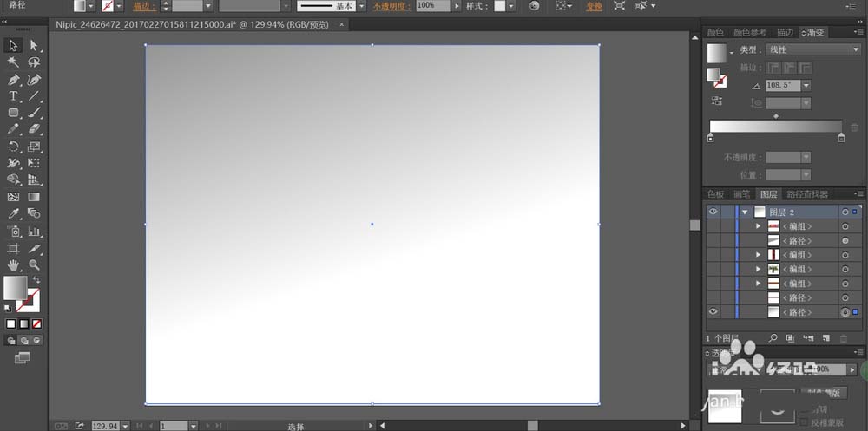This screenshot has width=868, height=431.
Task: Hide 图层 2 using its eye icon
Action: click(x=713, y=212)
